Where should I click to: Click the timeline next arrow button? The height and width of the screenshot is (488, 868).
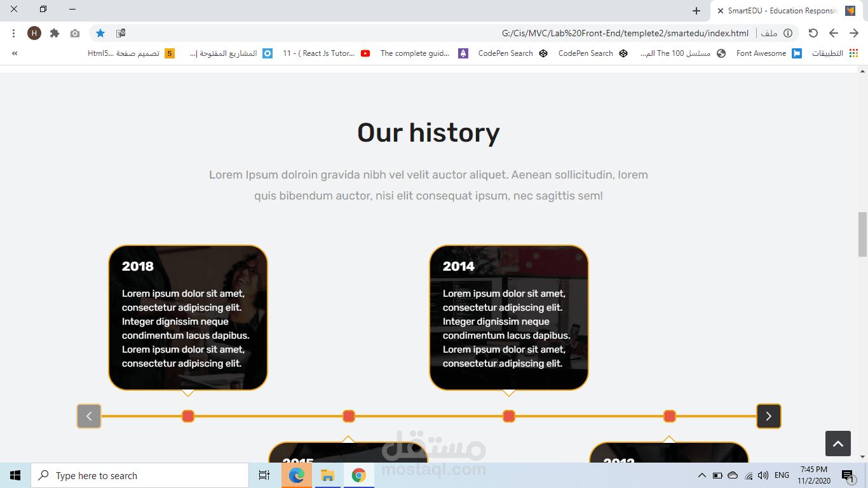[769, 416]
